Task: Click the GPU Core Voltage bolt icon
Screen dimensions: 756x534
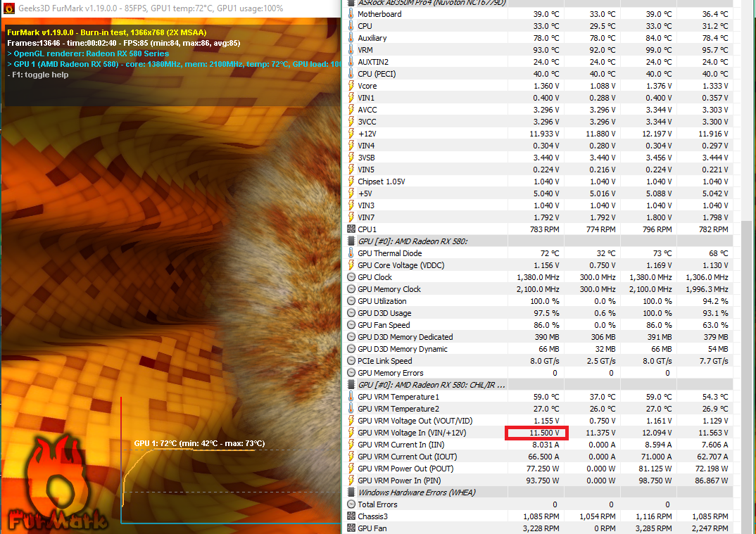Action: click(351, 265)
